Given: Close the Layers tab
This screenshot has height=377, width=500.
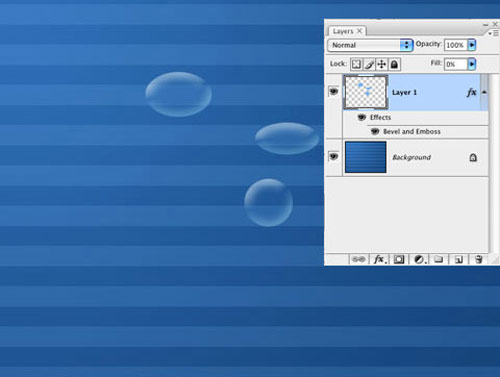Looking at the screenshot, I should coord(359,31).
